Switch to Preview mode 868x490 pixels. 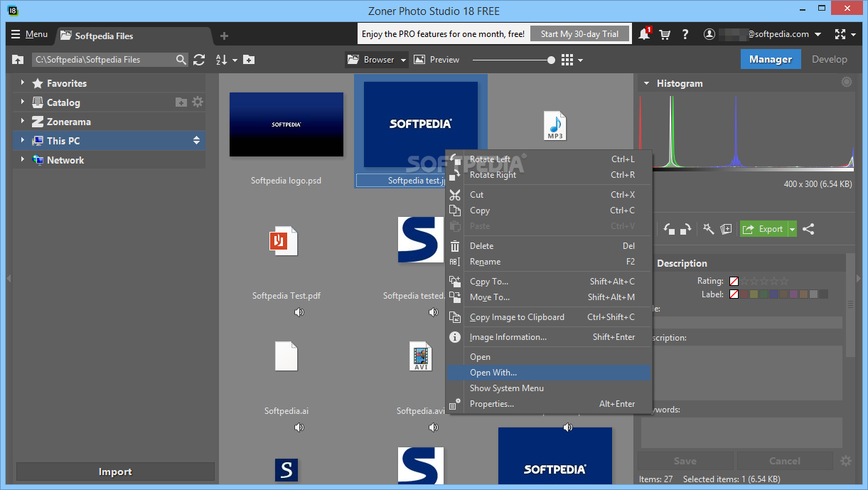click(436, 60)
